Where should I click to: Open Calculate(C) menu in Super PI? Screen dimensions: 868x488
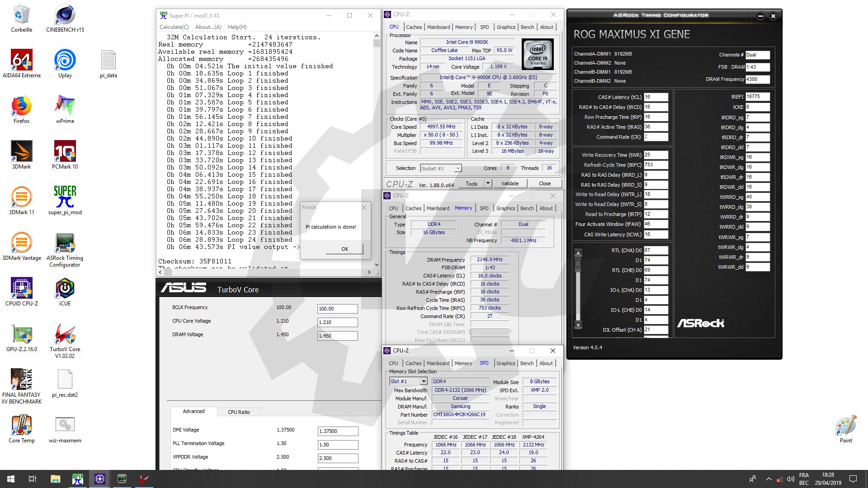174,27
